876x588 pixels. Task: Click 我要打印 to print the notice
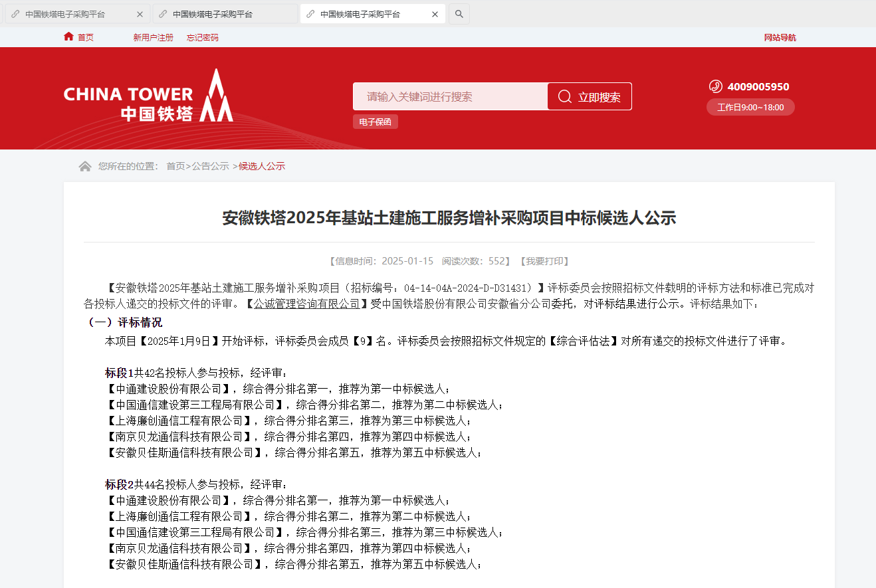544,261
